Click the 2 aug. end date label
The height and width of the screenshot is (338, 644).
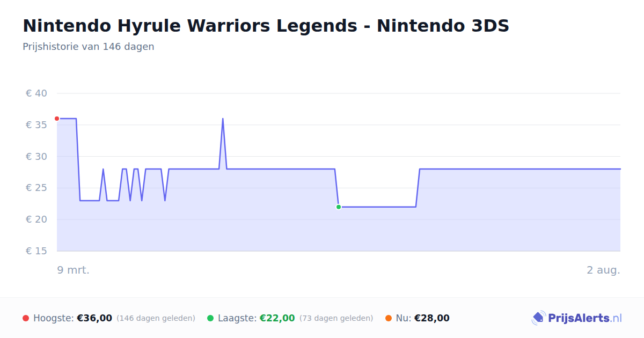(x=603, y=270)
